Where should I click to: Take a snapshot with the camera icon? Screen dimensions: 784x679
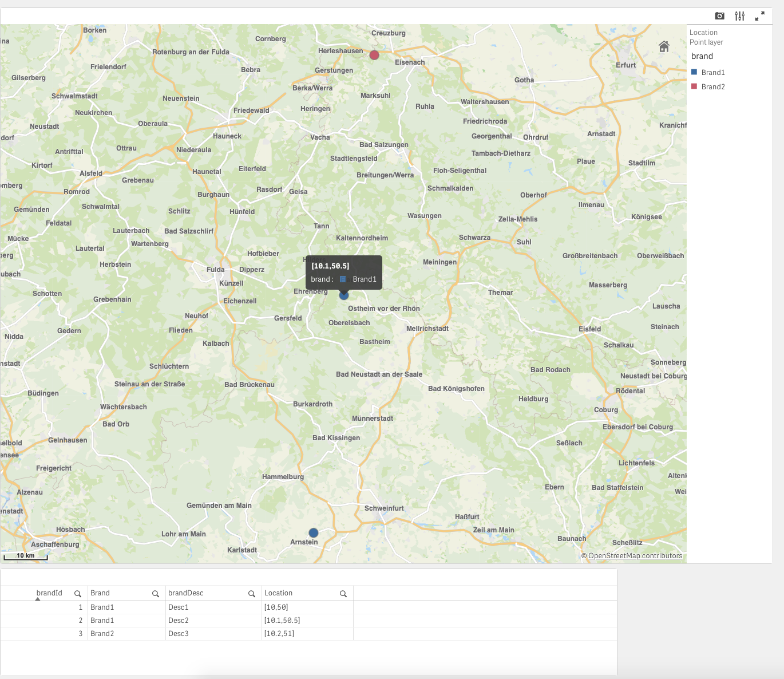(720, 16)
